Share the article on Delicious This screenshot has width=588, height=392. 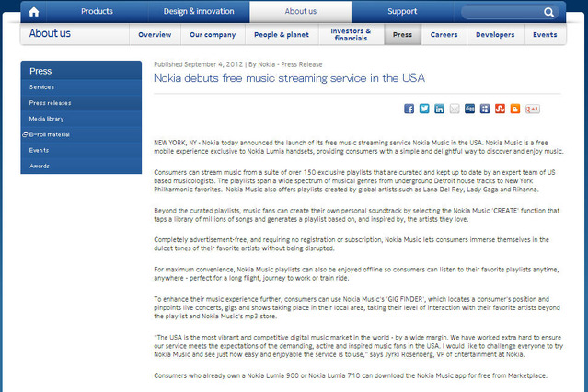click(485, 109)
